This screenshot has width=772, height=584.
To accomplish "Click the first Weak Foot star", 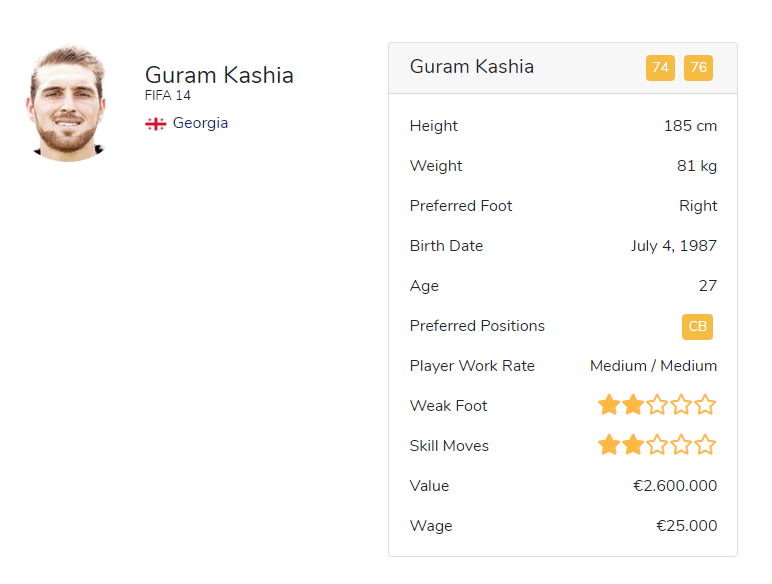I will click(609, 405).
